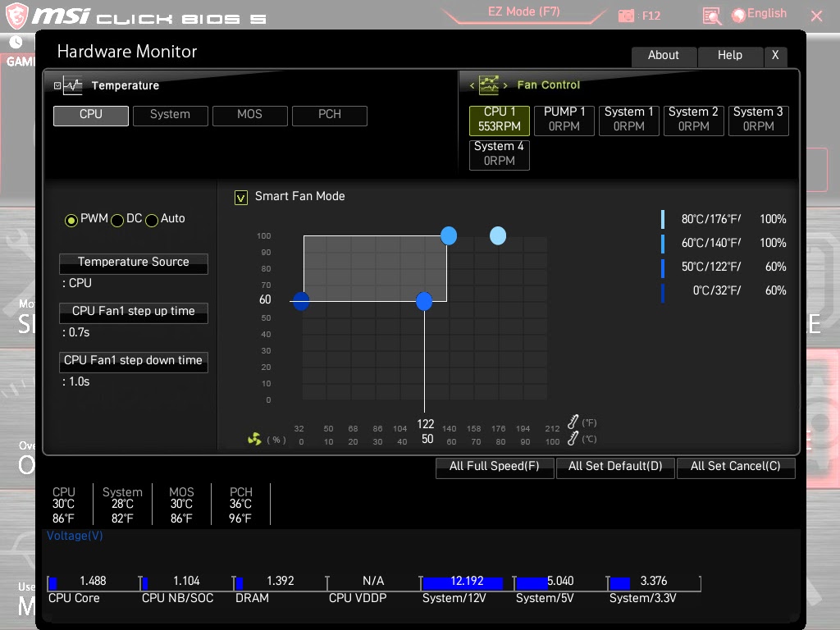Click the All Set Cancel(C) button
The height and width of the screenshot is (630, 840).
click(x=736, y=467)
